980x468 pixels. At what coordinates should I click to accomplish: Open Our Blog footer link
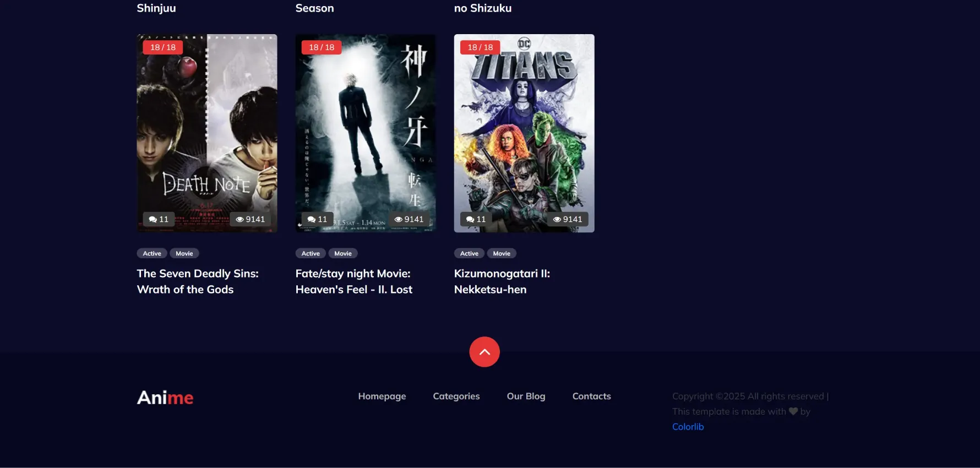[526, 396]
